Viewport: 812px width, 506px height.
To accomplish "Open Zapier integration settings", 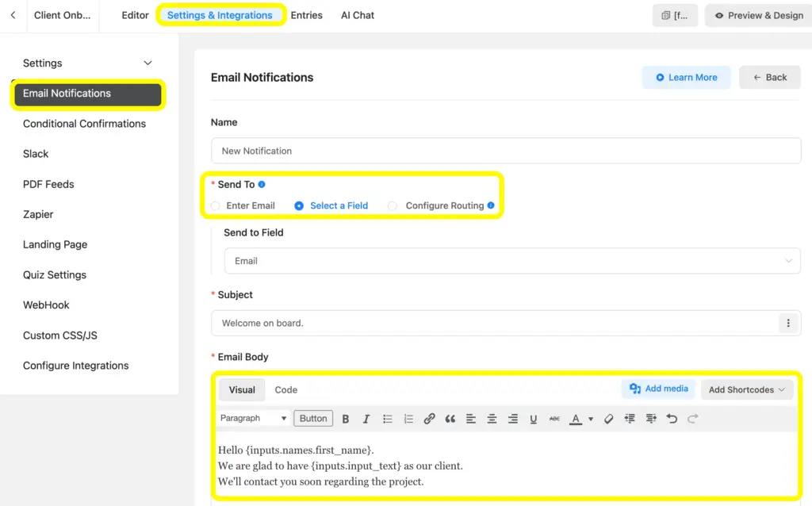I will 38,214.
